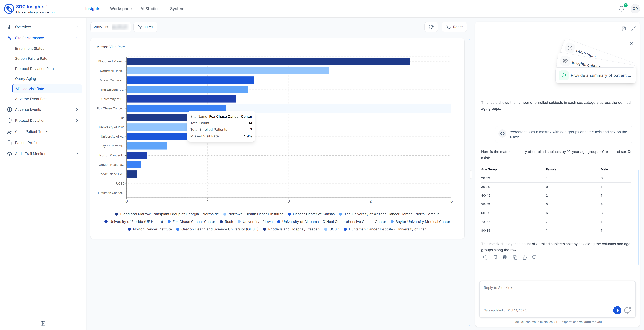Expand the Protocol Deviation section chevron
This screenshot has height=330, width=644.
click(77, 120)
